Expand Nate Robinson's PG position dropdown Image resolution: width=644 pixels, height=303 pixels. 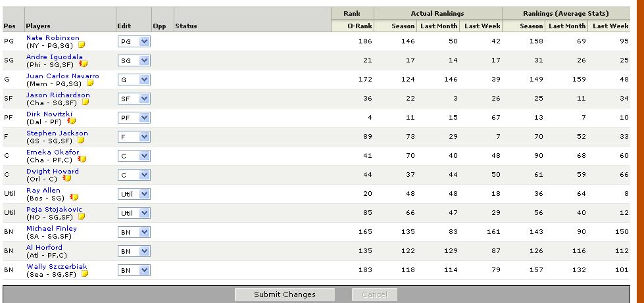pyautogui.click(x=134, y=41)
